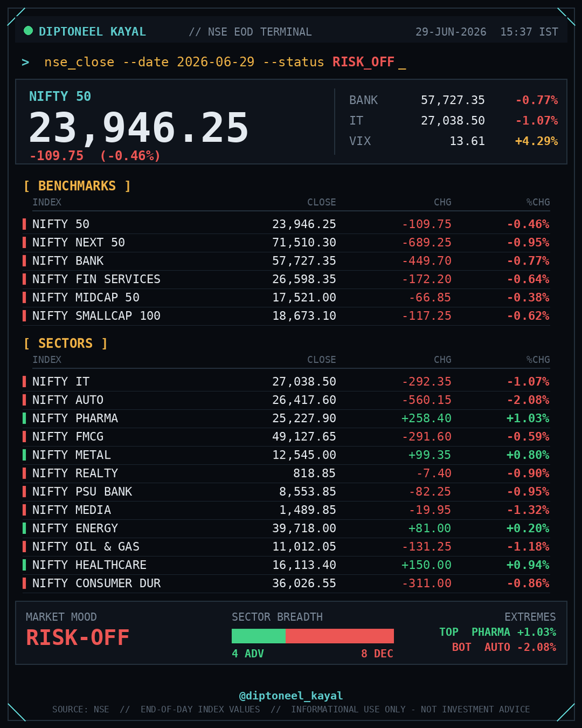Click the [ BENCHMARKS ] section heading
582x728 pixels.
77,186
